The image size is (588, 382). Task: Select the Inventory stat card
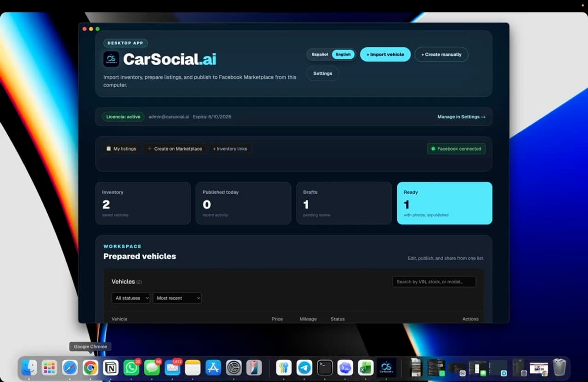click(143, 203)
